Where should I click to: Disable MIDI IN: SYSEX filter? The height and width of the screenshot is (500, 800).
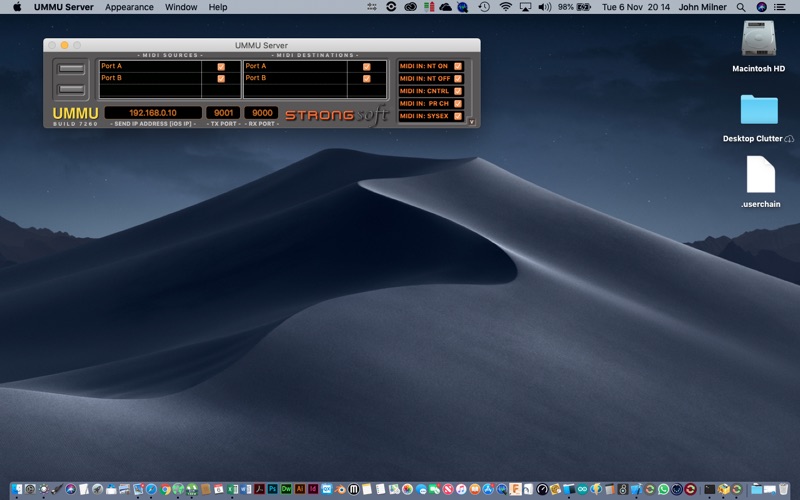click(458, 116)
